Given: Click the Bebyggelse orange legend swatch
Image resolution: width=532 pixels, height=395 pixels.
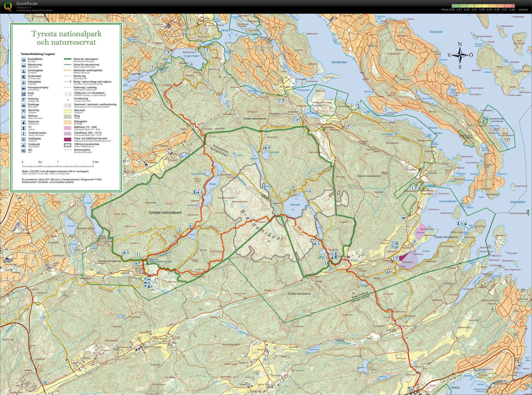Looking at the screenshot, I should tap(68, 122).
